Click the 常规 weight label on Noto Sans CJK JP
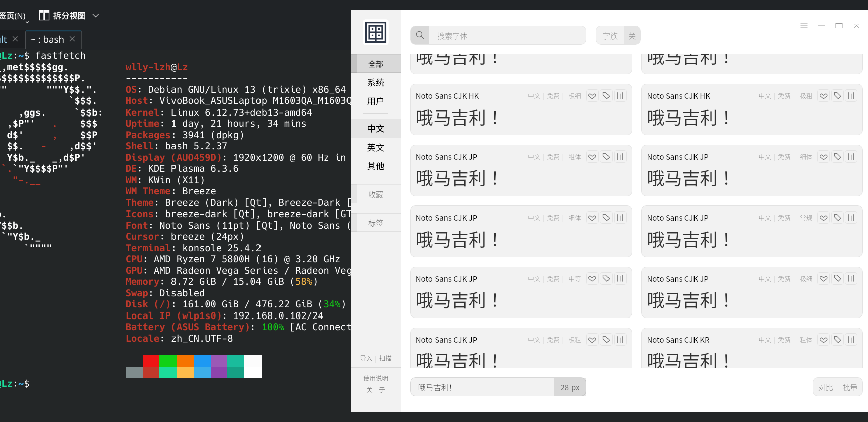 coord(806,218)
